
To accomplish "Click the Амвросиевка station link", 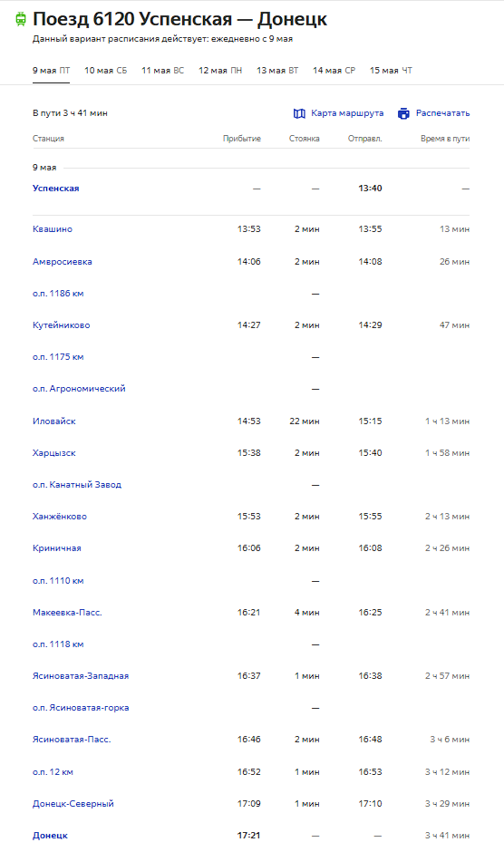I will [62, 261].
